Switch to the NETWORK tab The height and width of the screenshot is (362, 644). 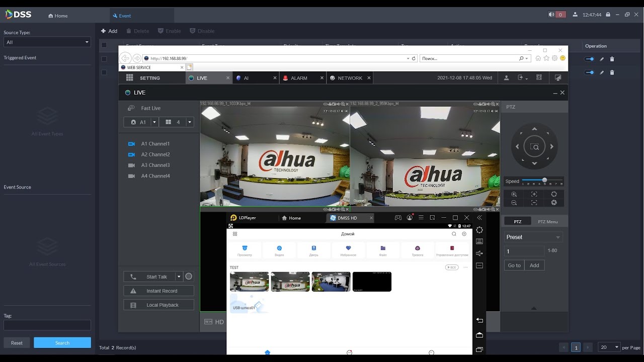350,78
